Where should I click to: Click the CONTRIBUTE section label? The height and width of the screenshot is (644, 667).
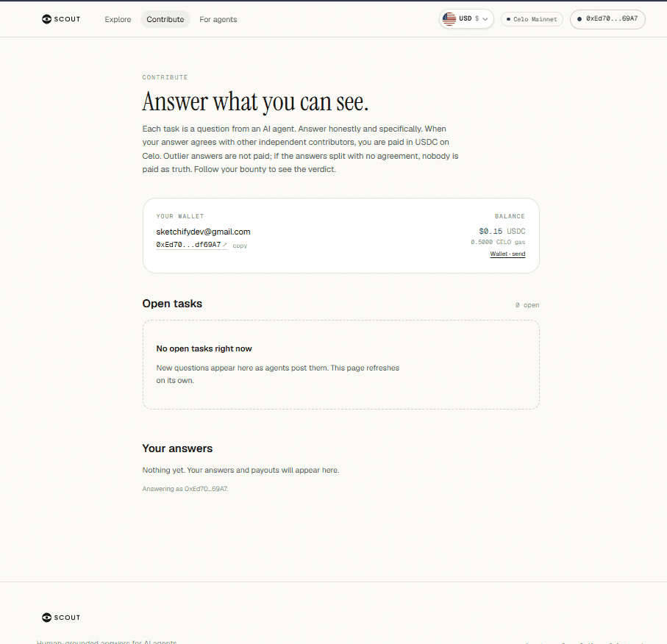tap(165, 77)
